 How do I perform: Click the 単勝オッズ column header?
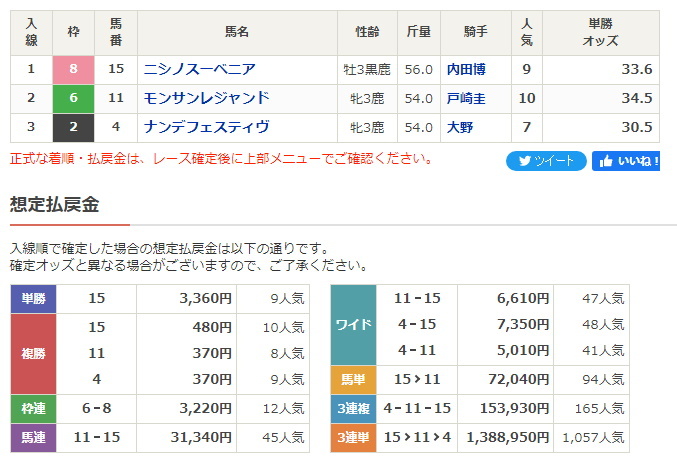[x=601, y=32]
